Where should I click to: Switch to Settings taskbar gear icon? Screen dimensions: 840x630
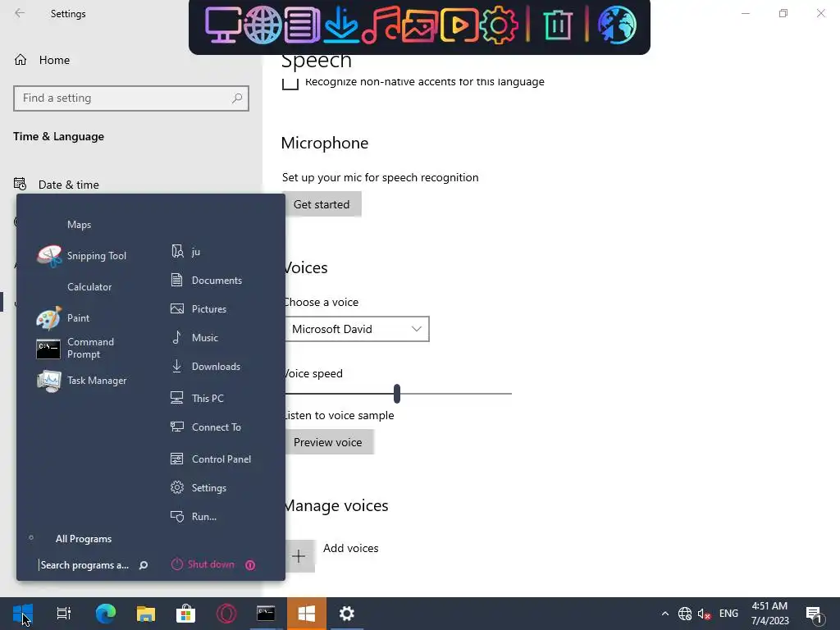347,614
